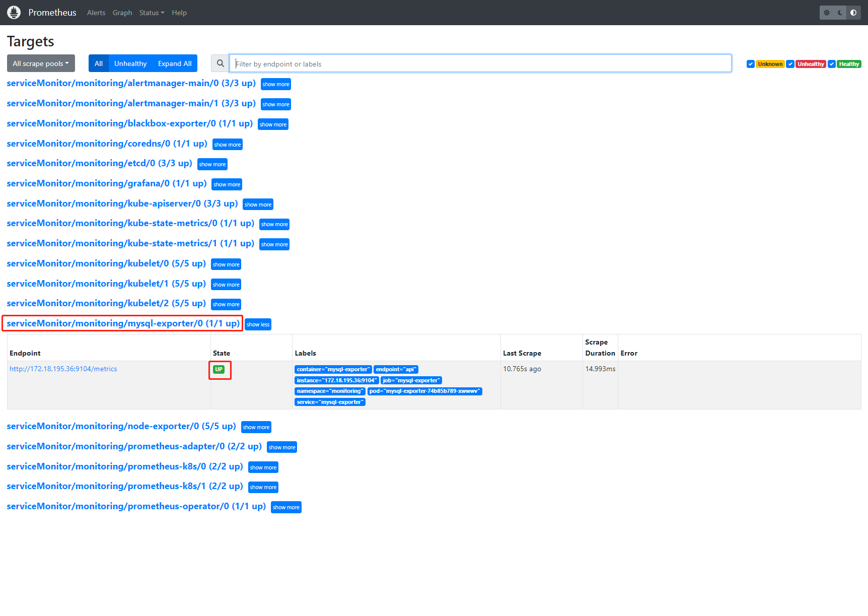The width and height of the screenshot is (868, 616).
Task: Open the mysql-exporter metrics endpoint link
Action: point(63,369)
